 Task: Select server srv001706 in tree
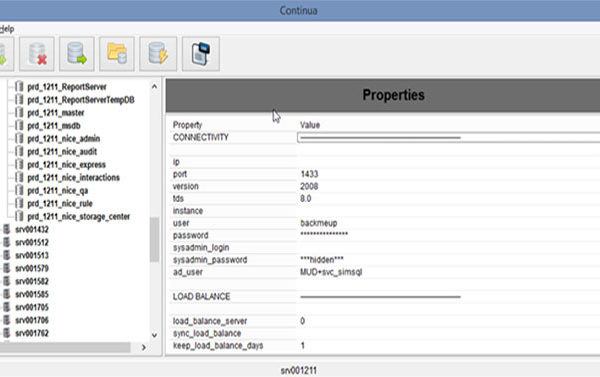(x=32, y=320)
